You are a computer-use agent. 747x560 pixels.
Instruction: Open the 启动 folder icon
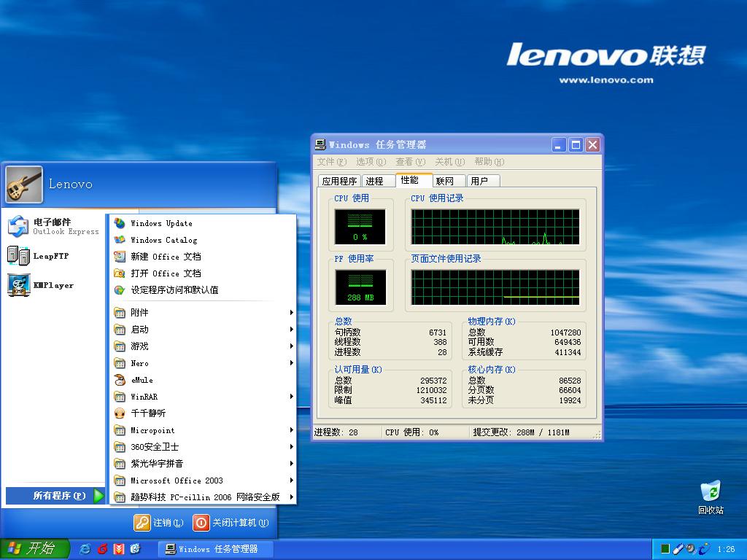click(x=120, y=330)
